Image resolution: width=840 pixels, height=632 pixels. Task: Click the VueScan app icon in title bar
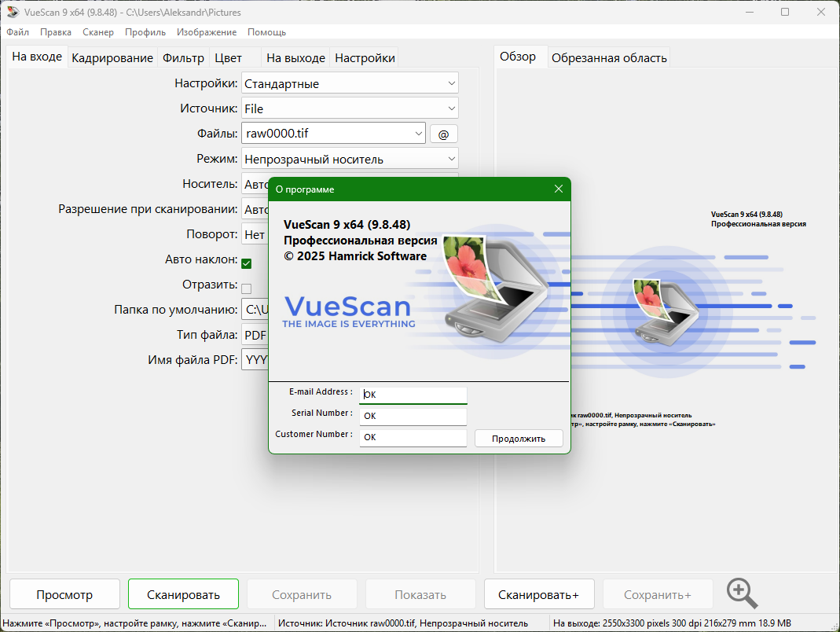[13, 13]
